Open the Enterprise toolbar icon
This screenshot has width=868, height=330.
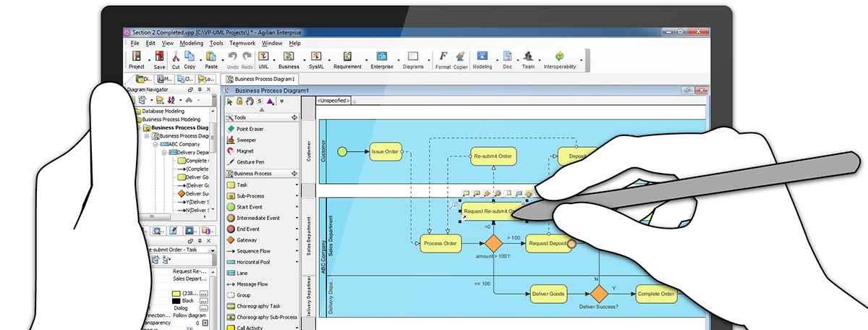click(381, 59)
